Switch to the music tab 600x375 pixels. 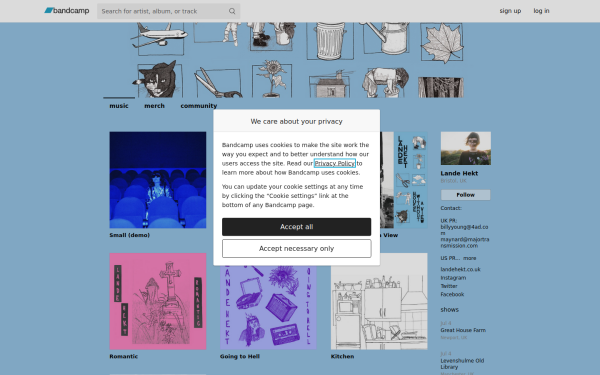pyautogui.click(x=119, y=106)
